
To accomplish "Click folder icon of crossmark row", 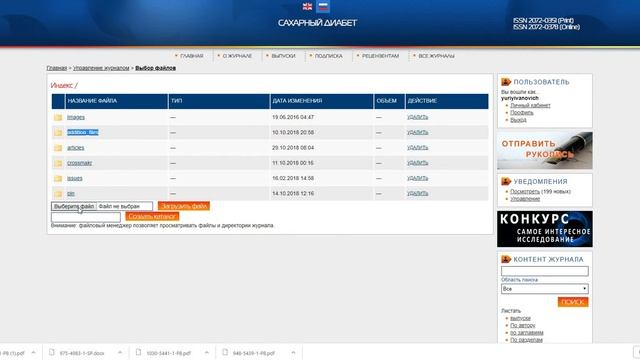I will click(x=58, y=163).
